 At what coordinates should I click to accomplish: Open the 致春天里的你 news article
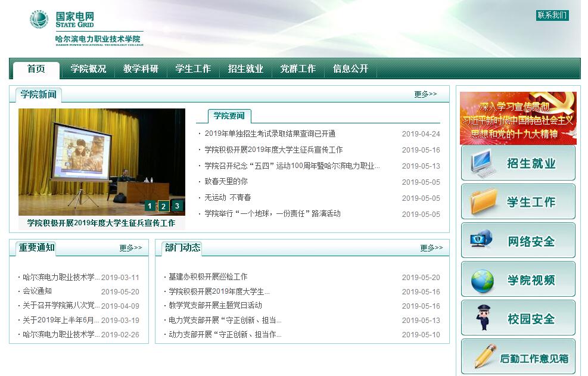point(226,182)
